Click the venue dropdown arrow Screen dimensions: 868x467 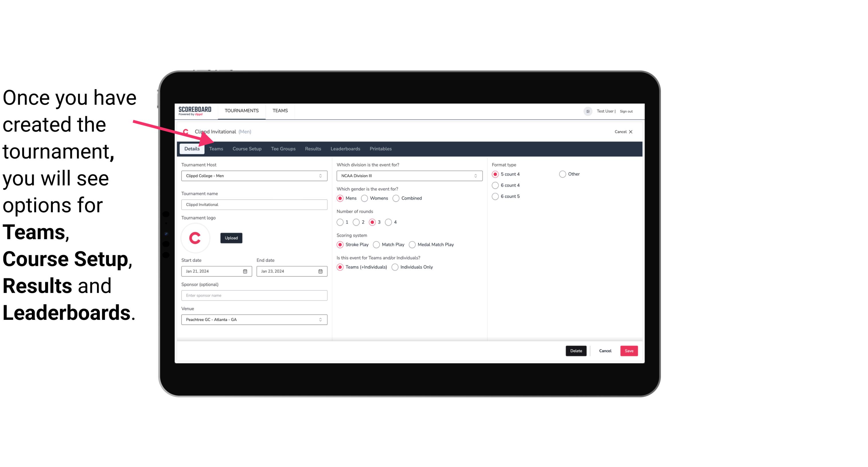pyautogui.click(x=321, y=319)
